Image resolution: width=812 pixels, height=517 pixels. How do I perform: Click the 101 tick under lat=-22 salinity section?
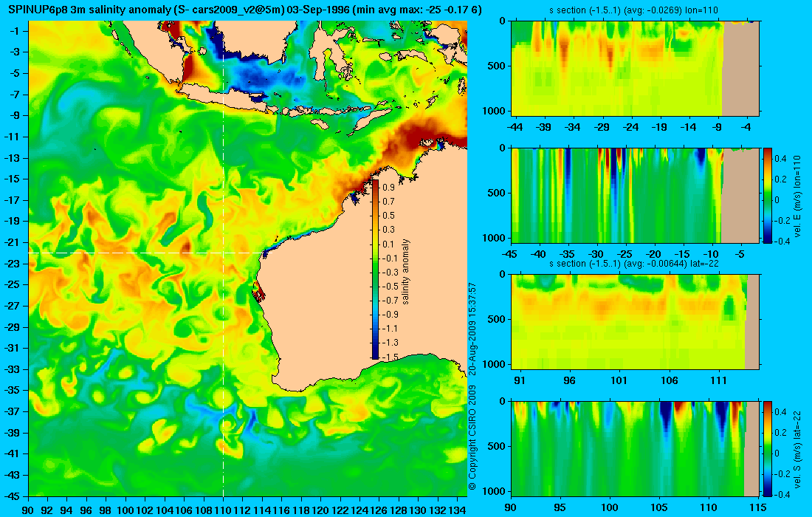pyautogui.click(x=619, y=381)
